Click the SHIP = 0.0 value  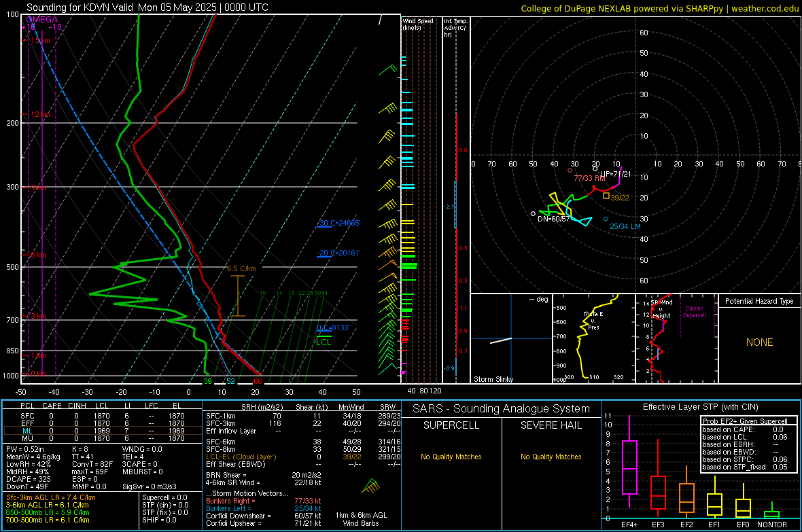pyautogui.click(x=160, y=520)
